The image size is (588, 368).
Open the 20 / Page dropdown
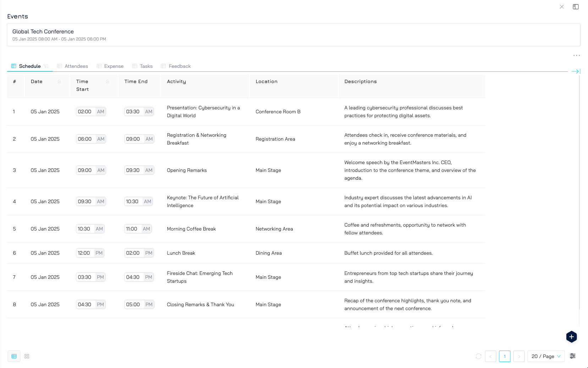click(x=546, y=356)
